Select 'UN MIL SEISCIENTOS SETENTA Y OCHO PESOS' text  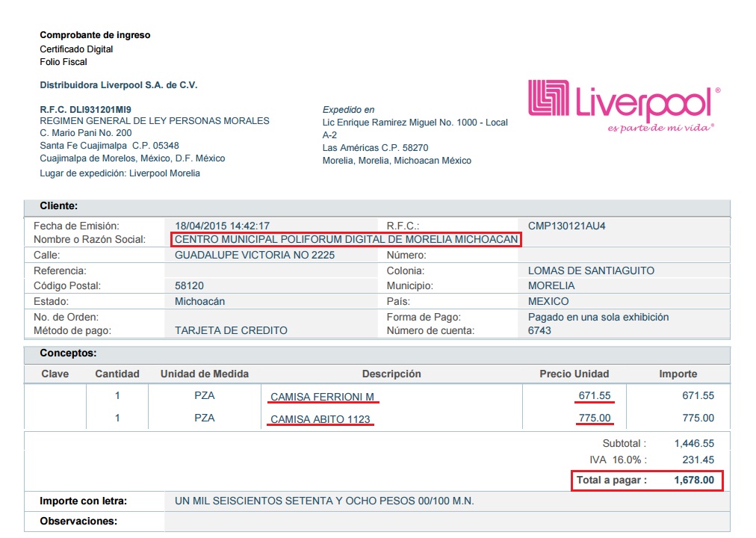[295, 501]
